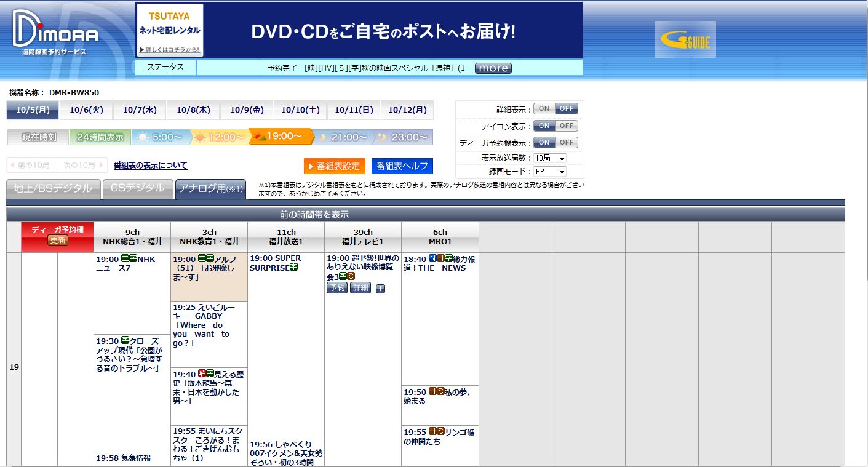Screen dimensions: 868x467
Task: Click 詳細 button for 超ド級 program
Action: pos(360,288)
